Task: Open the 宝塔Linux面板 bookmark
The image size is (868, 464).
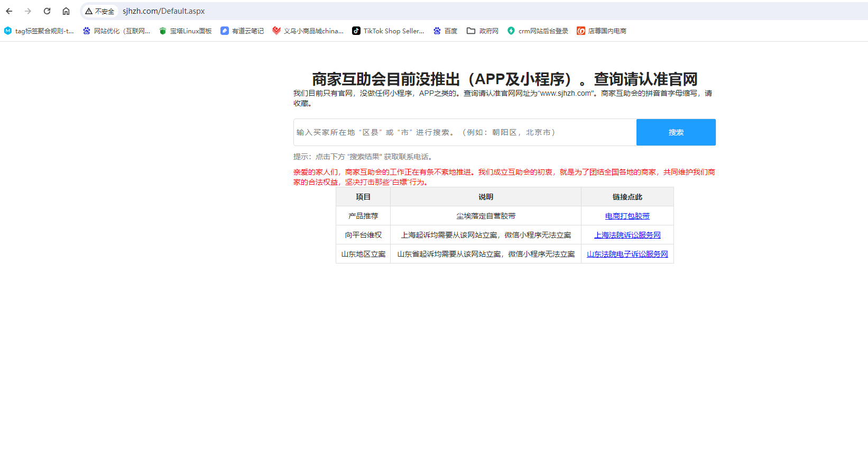Action: (186, 31)
